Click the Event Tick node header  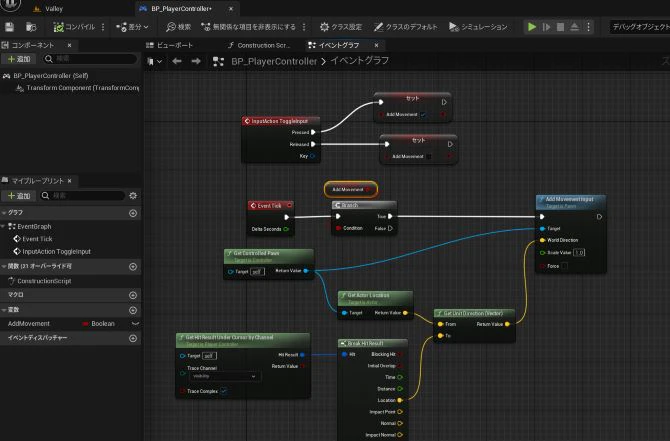click(270, 206)
